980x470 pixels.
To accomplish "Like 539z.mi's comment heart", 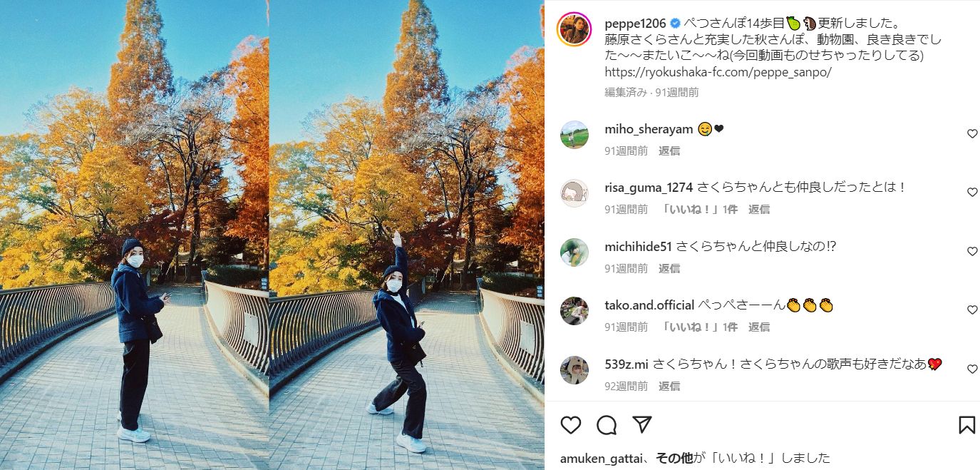I will 972,369.
